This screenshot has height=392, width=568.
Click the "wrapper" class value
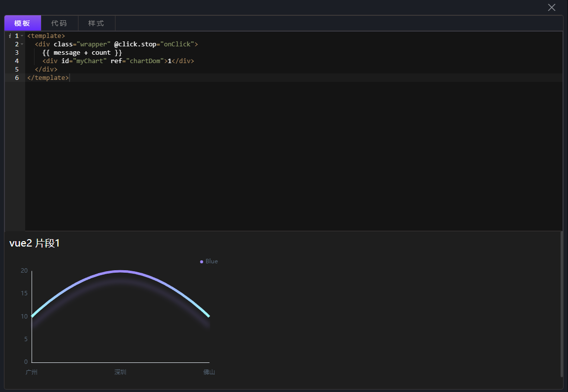[x=93, y=44]
